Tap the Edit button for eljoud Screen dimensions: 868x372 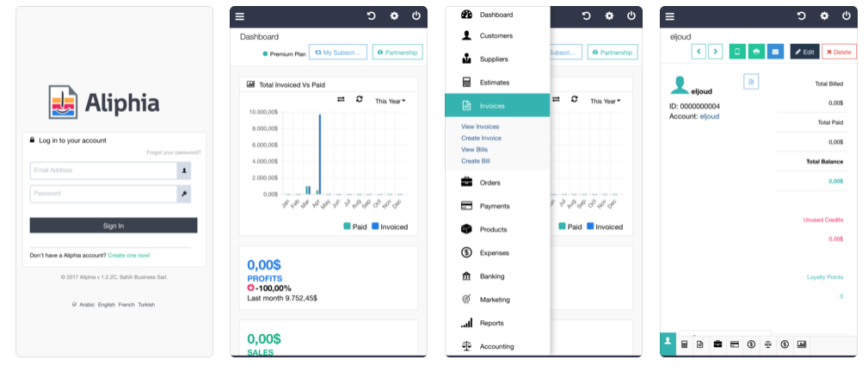coord(805,52)
